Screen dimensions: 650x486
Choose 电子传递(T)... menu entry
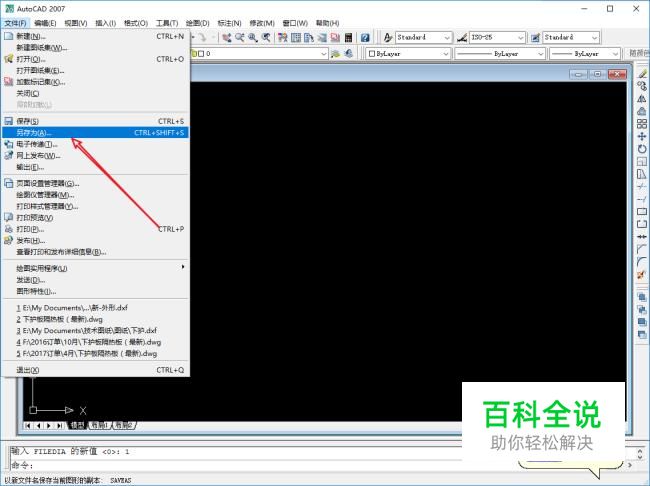(95, 144)
